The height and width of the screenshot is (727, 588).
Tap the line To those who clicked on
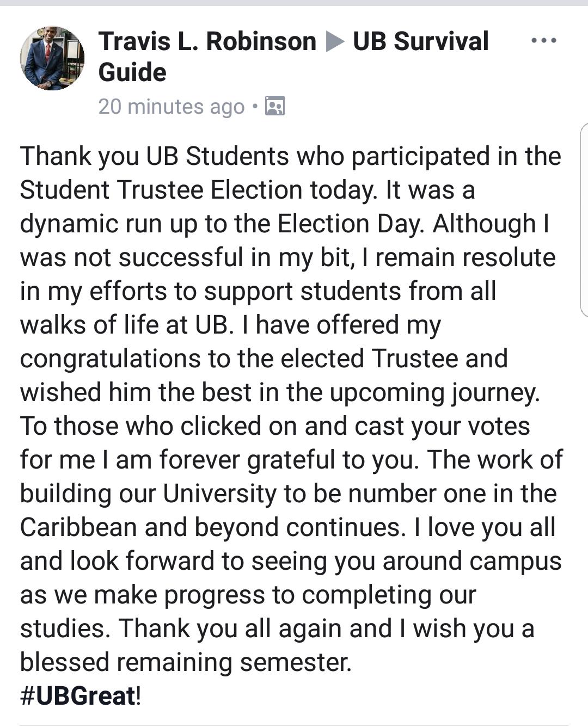coord(275,427)
